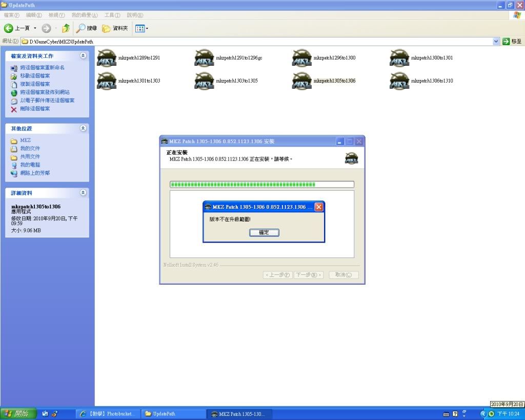The image size is (525, 420).
Task: Open the 工具(T) menu
Action: (x=112, y=15)
